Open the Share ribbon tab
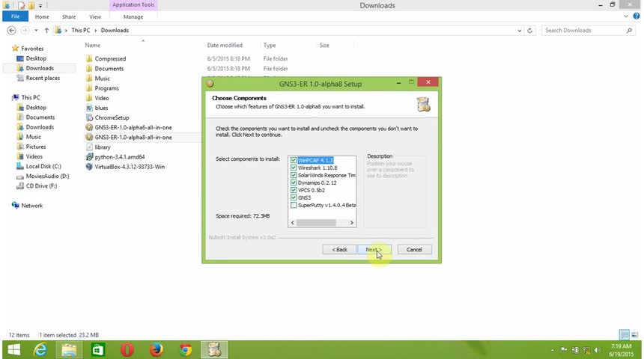The width and height of the screenshot is (644, 359). click(x=69, y=16)
